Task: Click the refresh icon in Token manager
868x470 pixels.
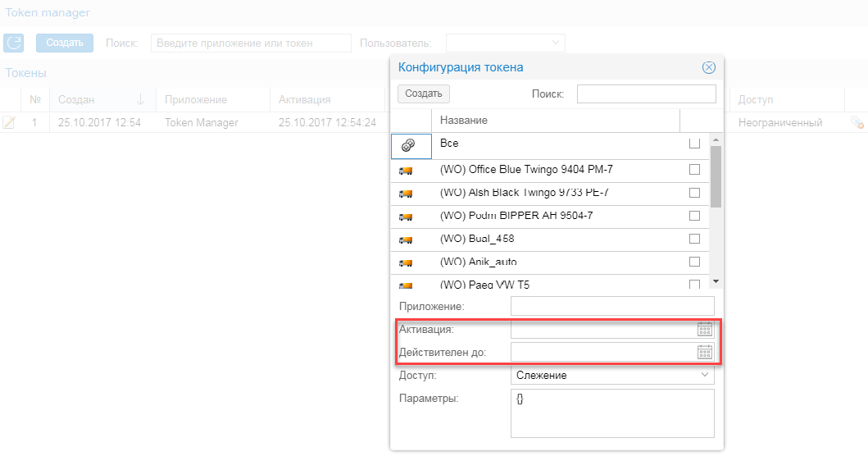Action: pos(14,43)
